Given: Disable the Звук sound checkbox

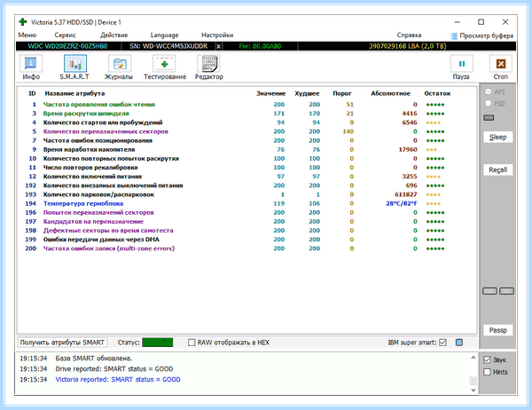Looking at the screenshot, I should [487, 359].
